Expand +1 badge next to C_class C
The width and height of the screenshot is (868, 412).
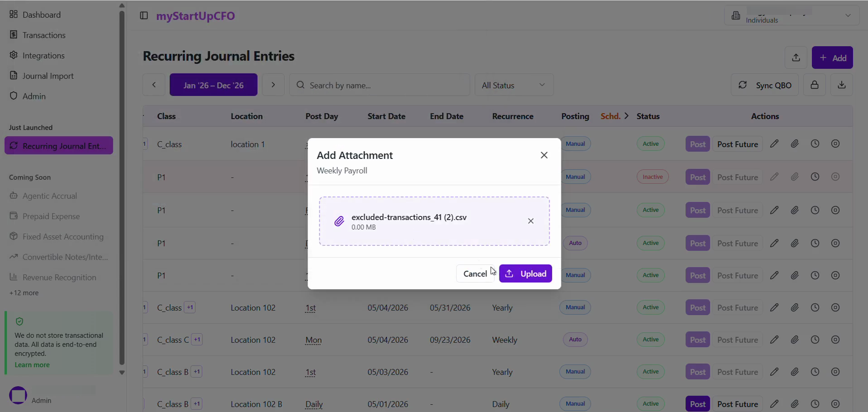[197, 340]
